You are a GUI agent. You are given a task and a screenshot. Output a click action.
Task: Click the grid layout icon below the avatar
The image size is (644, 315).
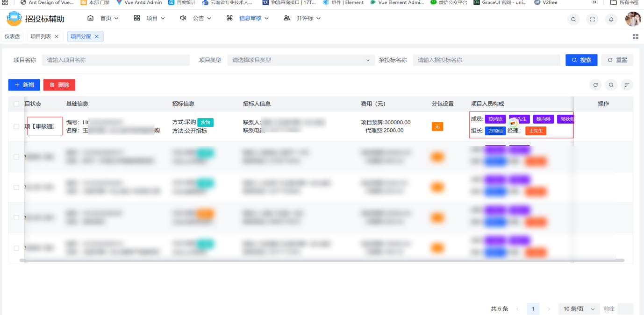tap(635, 36)
